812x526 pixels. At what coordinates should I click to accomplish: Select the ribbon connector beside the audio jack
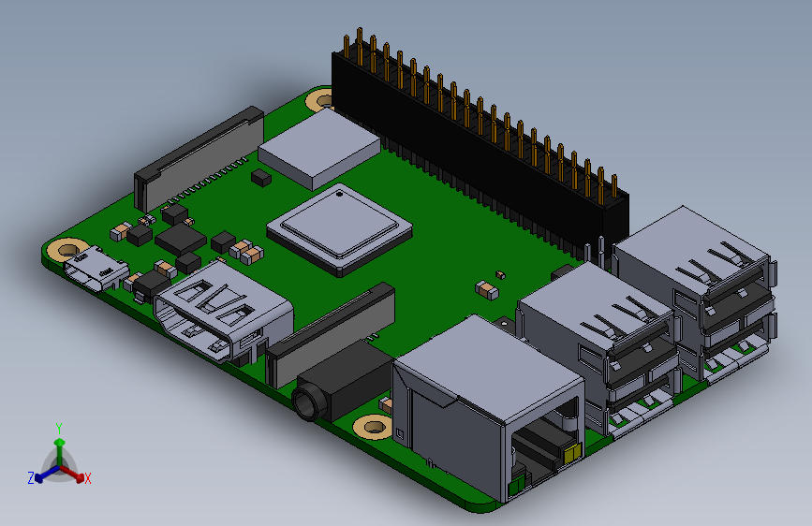click(331, 334)
